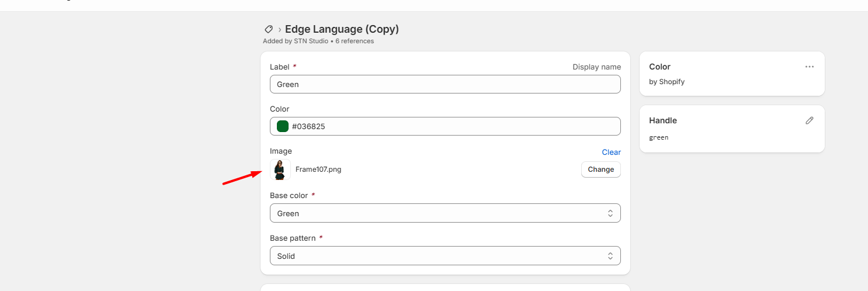868x291 pixels.
Task: Focus the Label field containing Green
Action: coord(445,84)
